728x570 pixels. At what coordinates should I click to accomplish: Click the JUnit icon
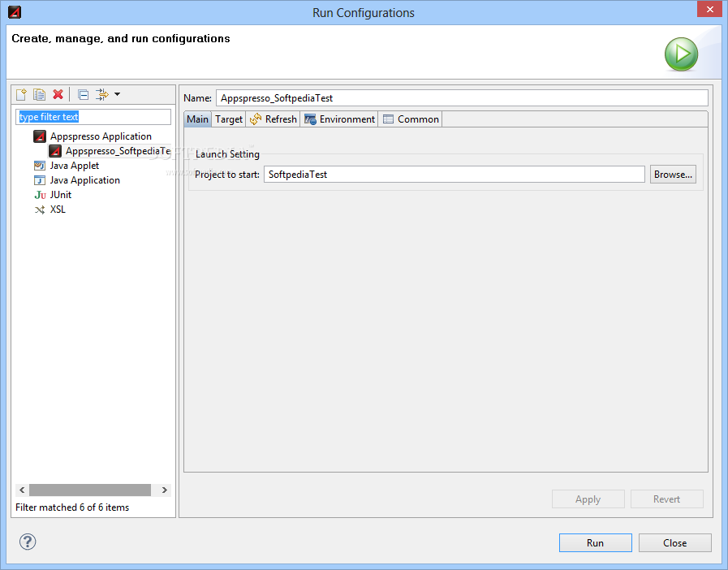40,195
